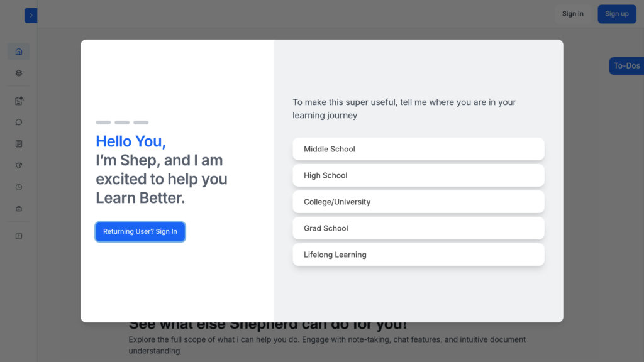Open the flashcards icon in sidebar

tap(18, 165)
